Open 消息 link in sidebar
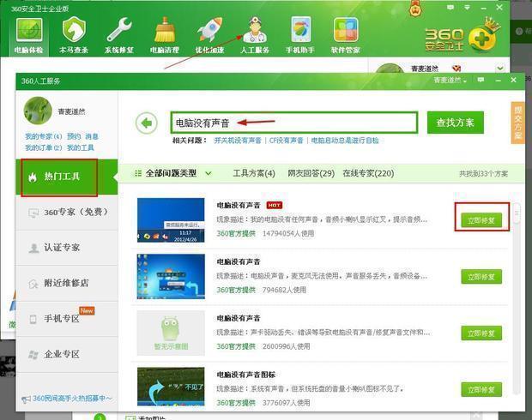The image size is (532, 420). point(92,136)
